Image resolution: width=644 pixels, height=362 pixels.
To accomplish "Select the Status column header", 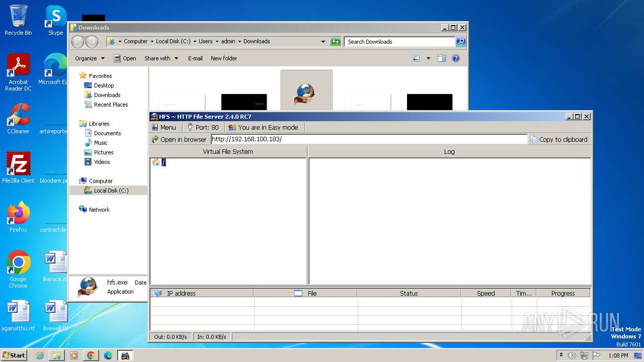I will pos(409,293).
